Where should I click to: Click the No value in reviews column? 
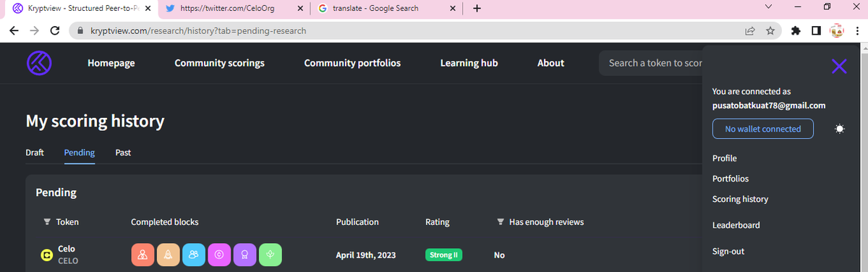[499, 255]
